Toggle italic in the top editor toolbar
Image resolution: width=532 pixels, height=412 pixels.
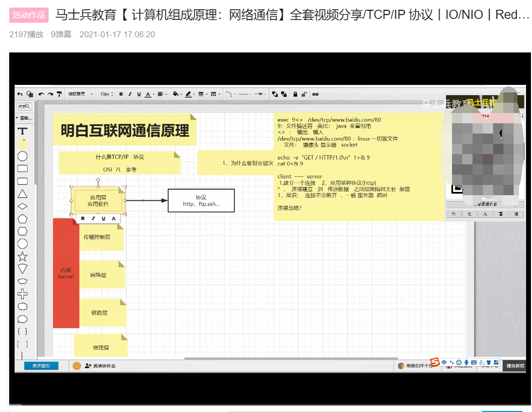tap(130, 94)
